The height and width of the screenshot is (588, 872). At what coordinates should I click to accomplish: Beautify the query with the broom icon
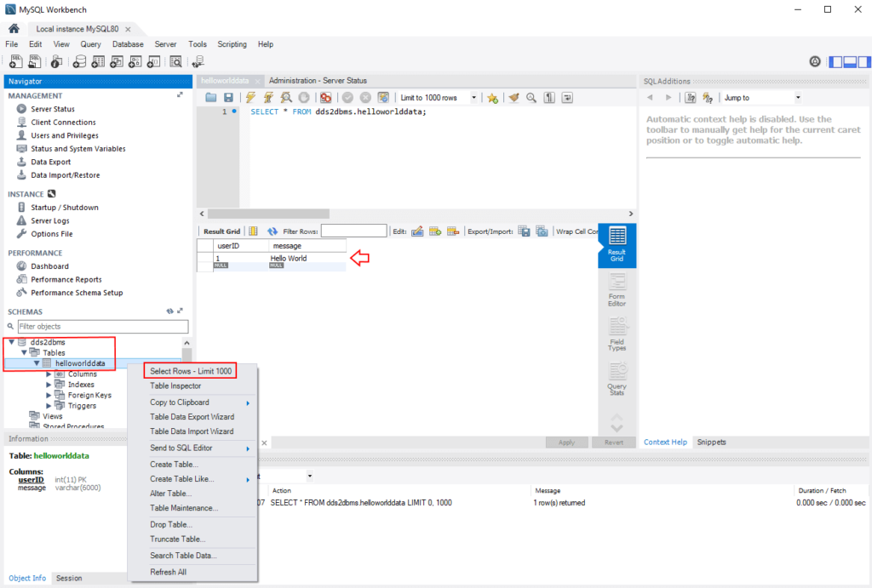(x=513, y=98)
